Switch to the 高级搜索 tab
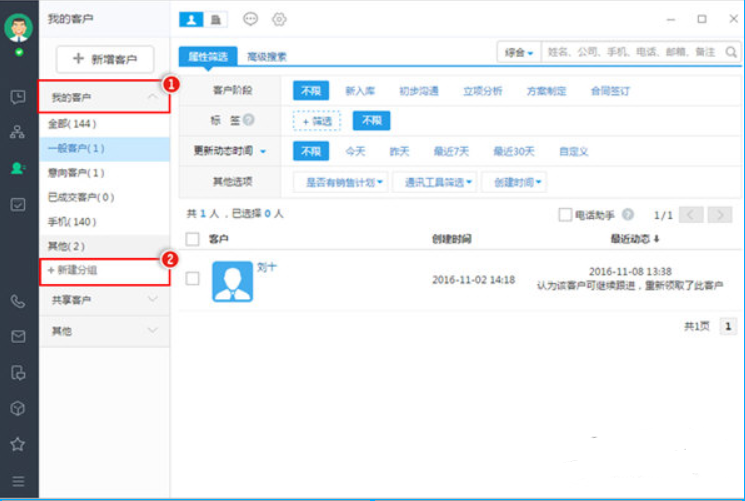Image resolution: width=745 pixels, height=501 pixels. (x=267, y=57)
